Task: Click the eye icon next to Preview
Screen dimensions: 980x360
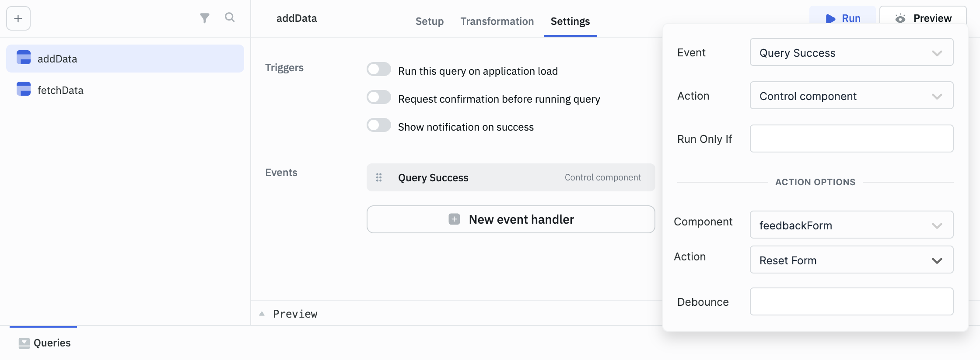Action: tap(900, 18)
